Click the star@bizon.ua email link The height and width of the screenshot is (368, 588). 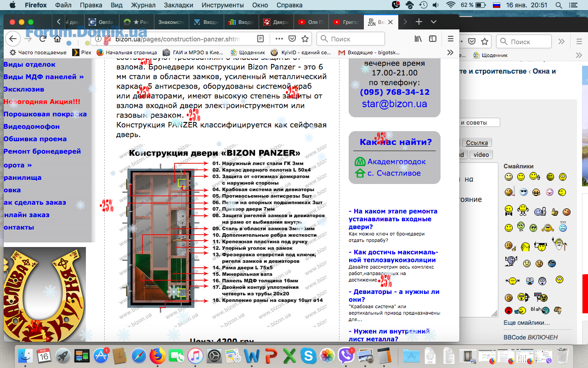click(395, 104)
